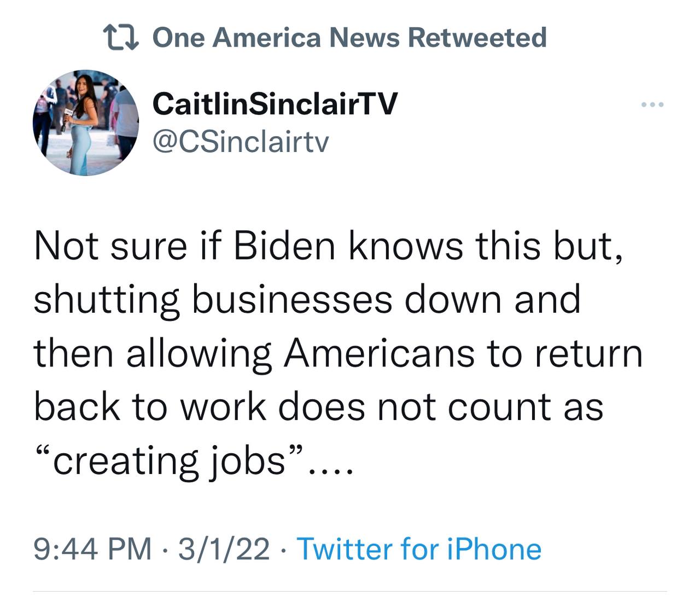The width and height of the screenshot is (700, 596).
Task: Click the tweet line starting "back to work"
Action: [318, 407]
